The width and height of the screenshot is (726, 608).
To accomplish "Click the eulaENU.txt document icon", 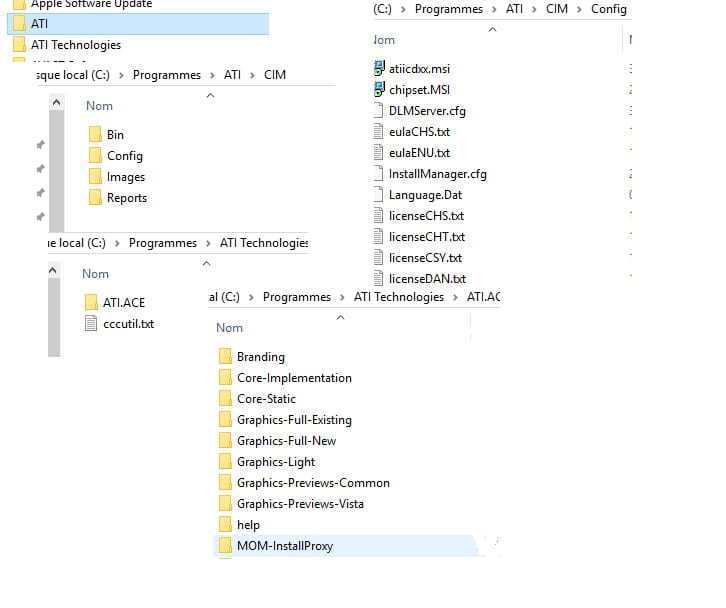I will click(378, 152).
